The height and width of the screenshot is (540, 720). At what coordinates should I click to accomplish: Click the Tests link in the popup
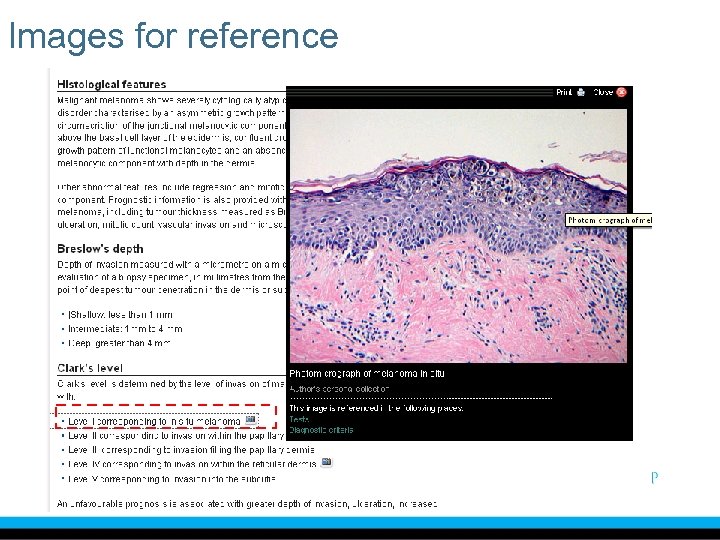pyautogui.click(x=299, y=419)
